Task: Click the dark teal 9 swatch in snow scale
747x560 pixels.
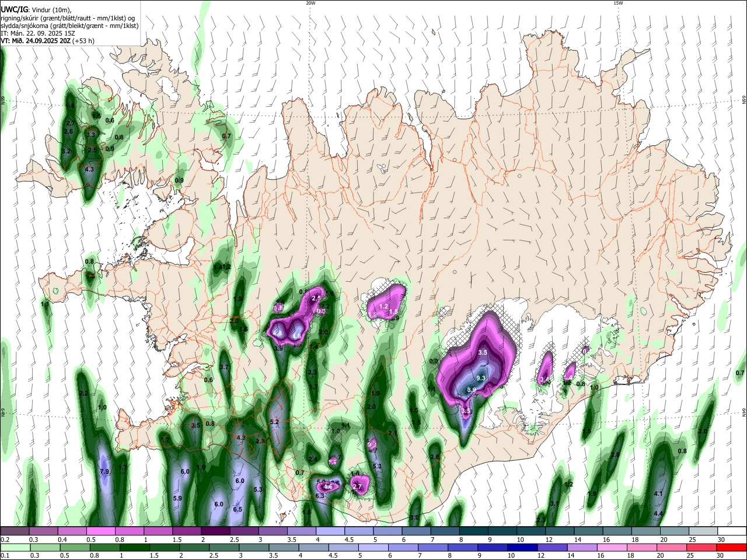Action: 501,531
